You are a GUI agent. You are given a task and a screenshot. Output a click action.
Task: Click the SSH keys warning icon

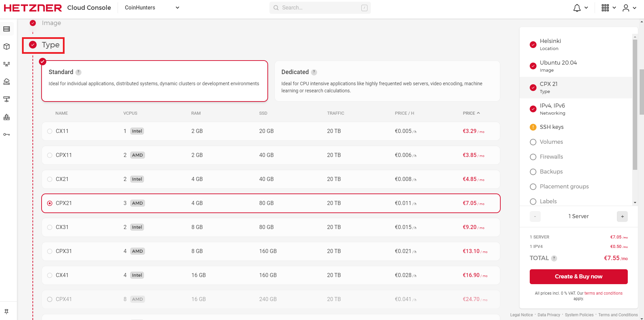tap(533, 127)
